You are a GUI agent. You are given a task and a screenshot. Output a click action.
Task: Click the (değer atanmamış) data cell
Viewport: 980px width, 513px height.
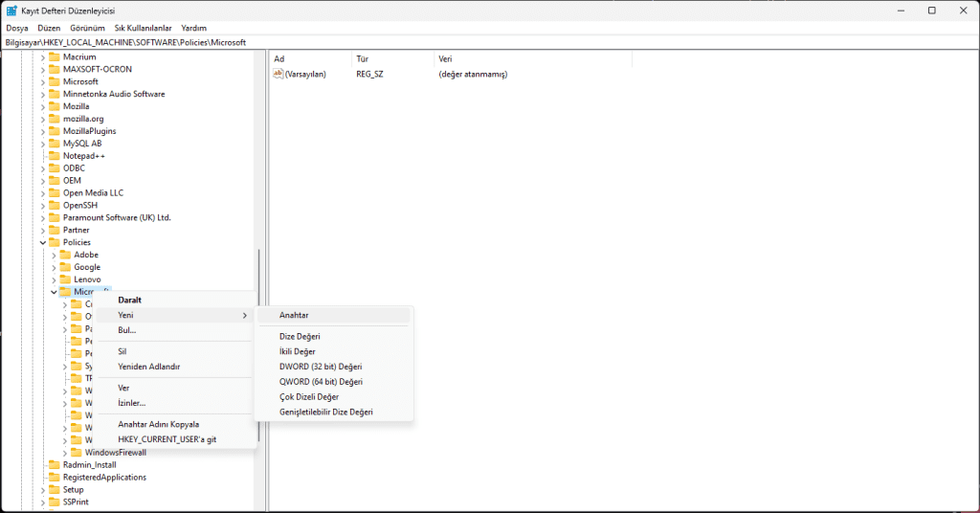click(473, 75)
